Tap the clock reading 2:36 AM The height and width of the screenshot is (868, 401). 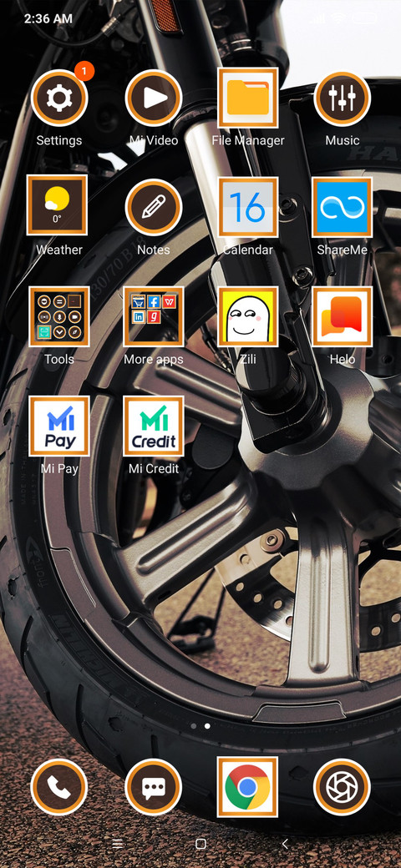click(x=48, y=18)
